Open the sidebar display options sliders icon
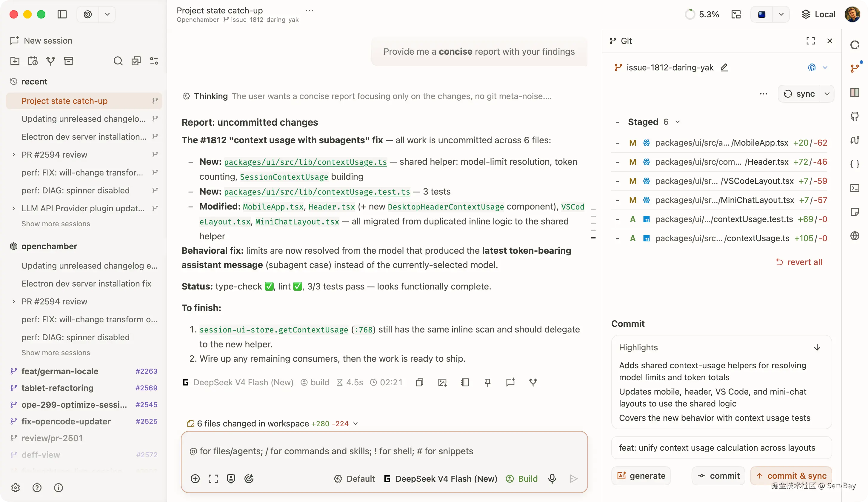 point(154,61)
